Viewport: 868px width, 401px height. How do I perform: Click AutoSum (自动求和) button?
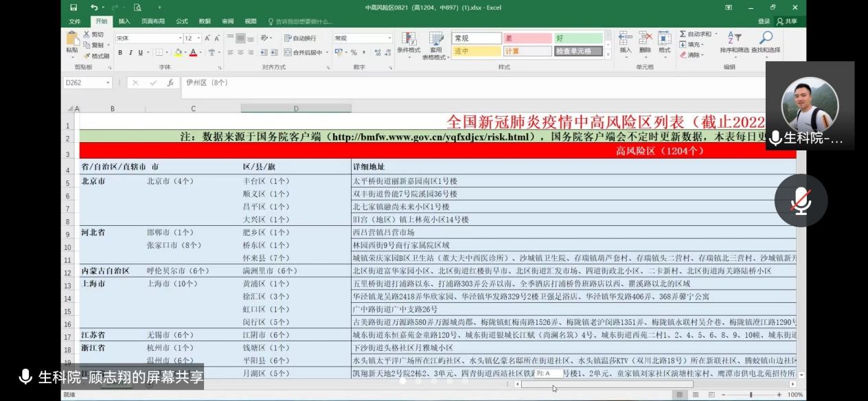(x=698, y=34)
